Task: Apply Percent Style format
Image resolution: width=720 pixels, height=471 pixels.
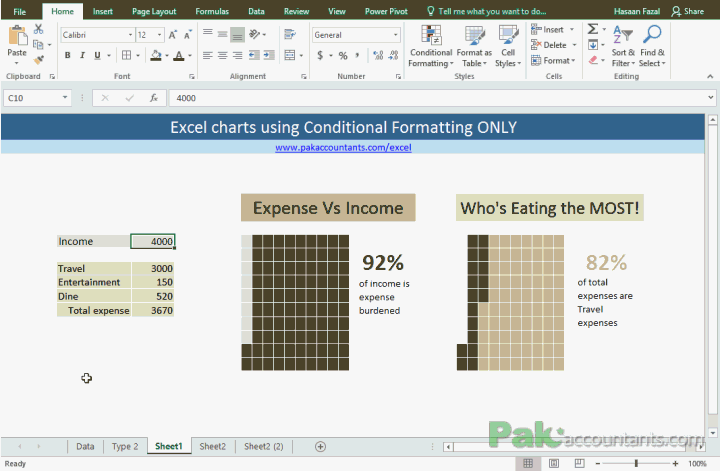Action: (x=343, y=56)
